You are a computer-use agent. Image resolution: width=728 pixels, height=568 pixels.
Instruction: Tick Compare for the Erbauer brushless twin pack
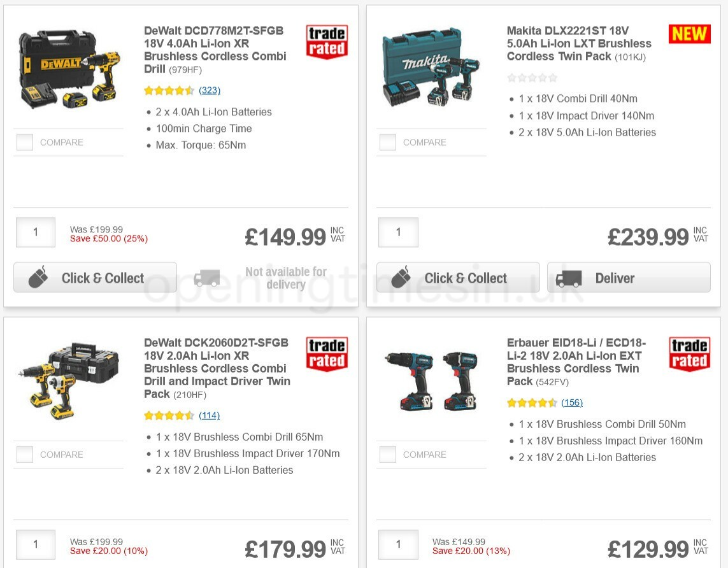point(387,454)
